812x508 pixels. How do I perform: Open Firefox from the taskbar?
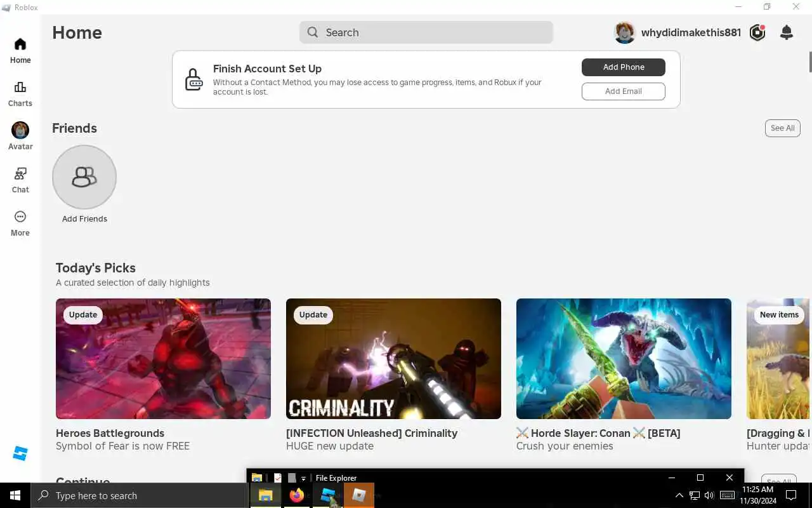(x=296, y=495)
